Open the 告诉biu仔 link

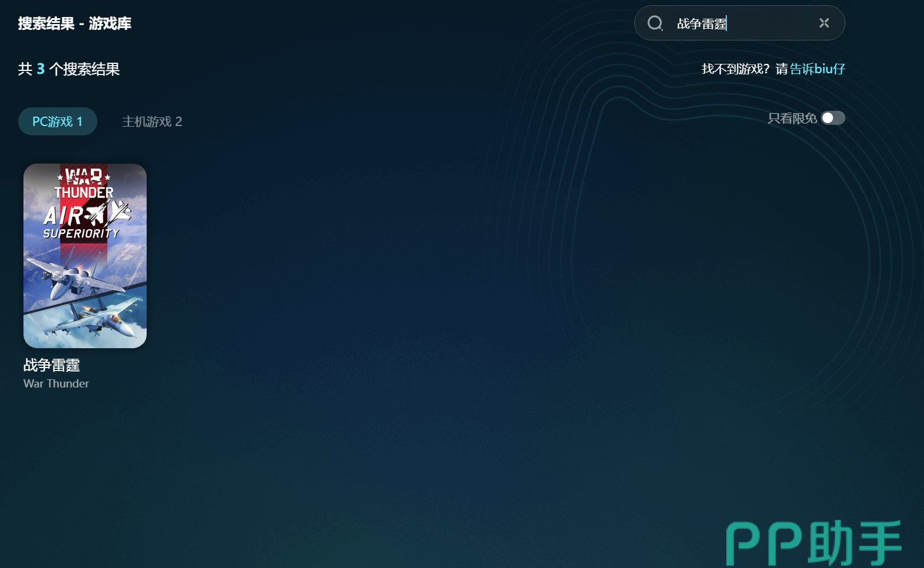coord(817,69)
